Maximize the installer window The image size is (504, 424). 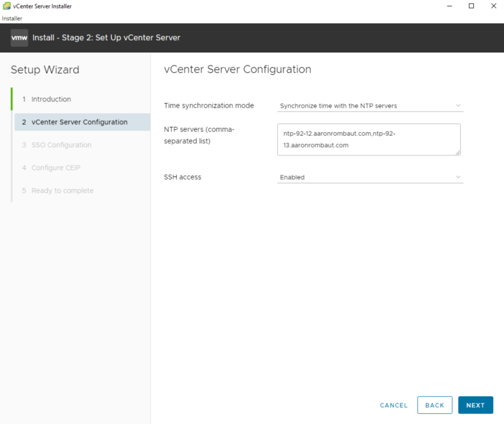coord(472,6)
